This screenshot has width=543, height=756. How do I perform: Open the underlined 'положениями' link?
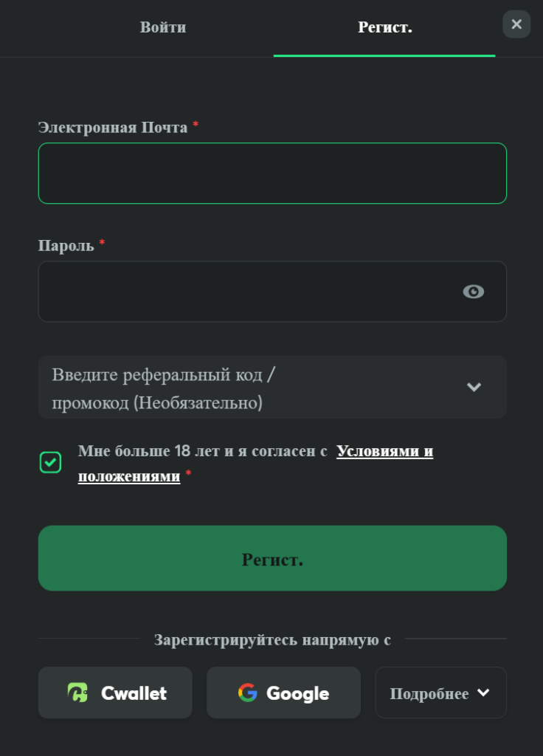129,476
